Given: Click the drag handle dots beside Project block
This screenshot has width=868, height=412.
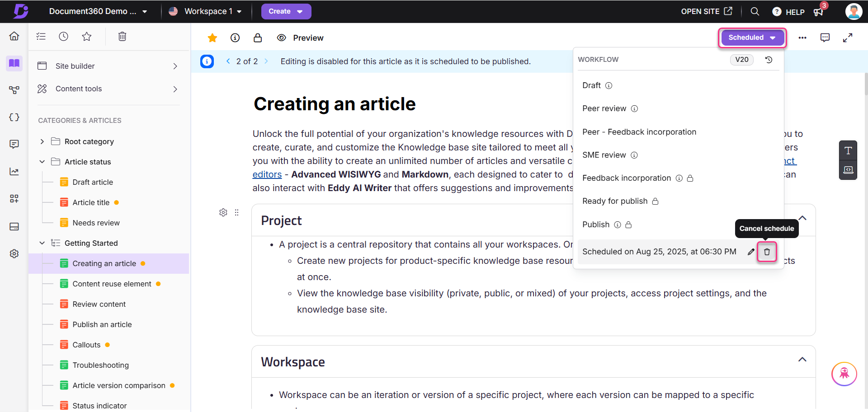Looking at the screenshot, I should pyautogui.click(x=236, y=212).
